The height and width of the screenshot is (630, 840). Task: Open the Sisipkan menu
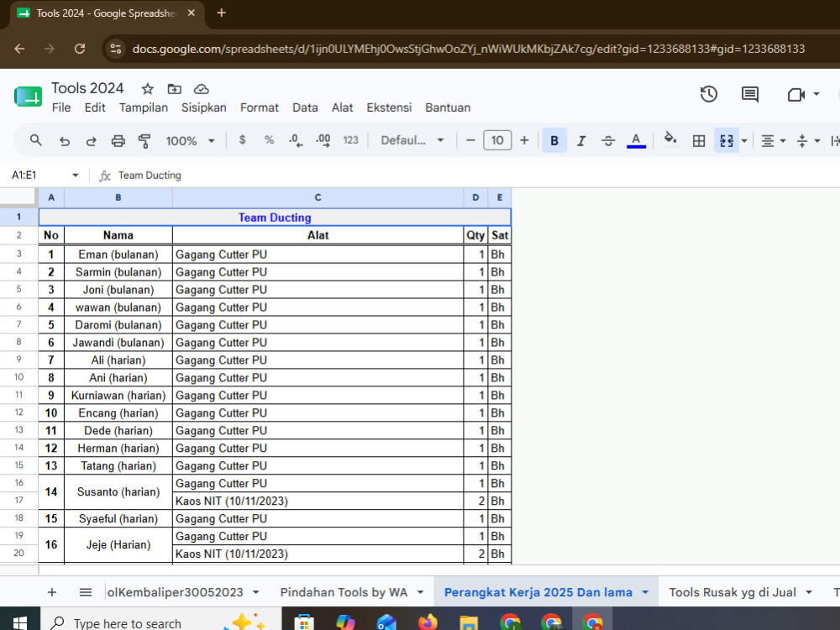[x=203, y=108]
